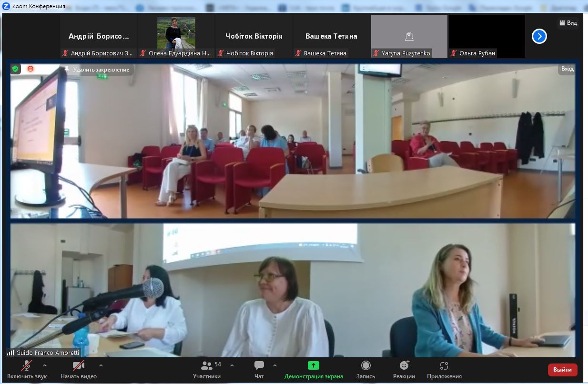Start Демонстрация экрана screen sharing
The width and height of the screenshot is (588, 384).
(313, 370)
